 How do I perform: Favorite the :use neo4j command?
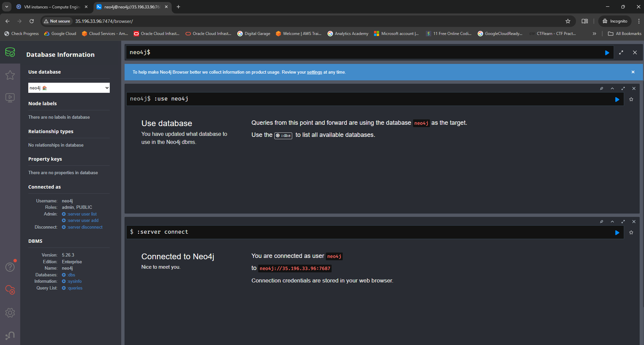tap(631, 99)
